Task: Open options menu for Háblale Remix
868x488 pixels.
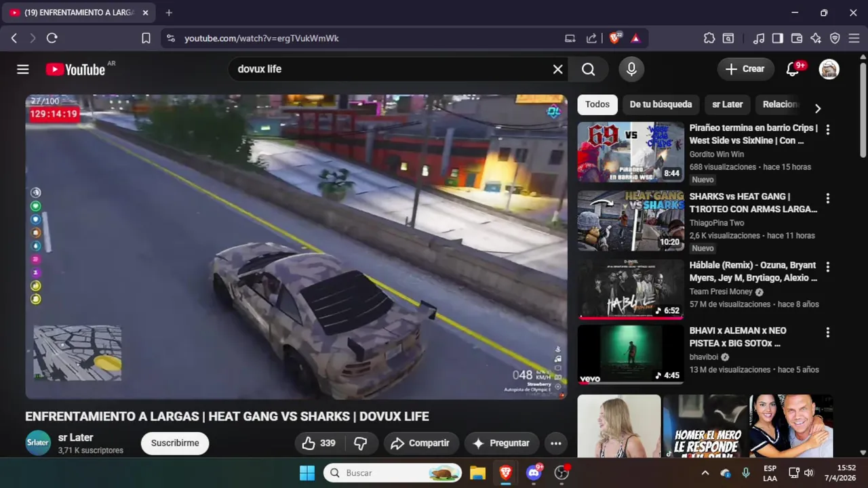Action: click(827, 267)
